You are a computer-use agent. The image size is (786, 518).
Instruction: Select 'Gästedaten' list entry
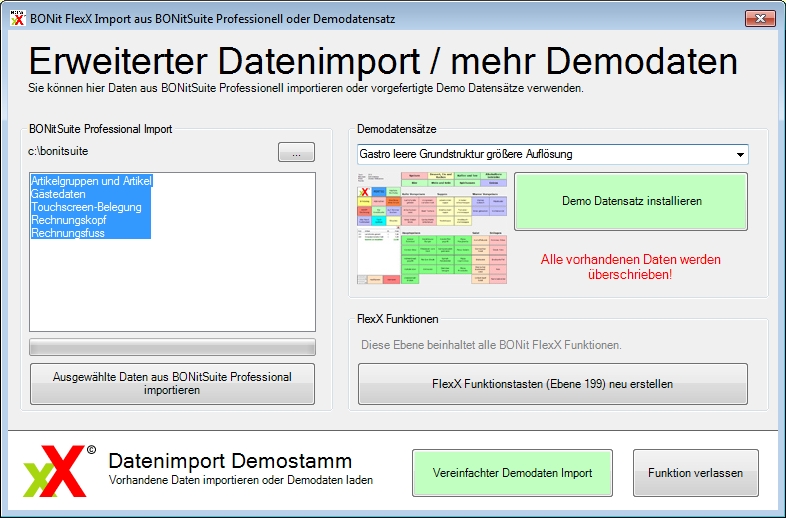[58, 194]
